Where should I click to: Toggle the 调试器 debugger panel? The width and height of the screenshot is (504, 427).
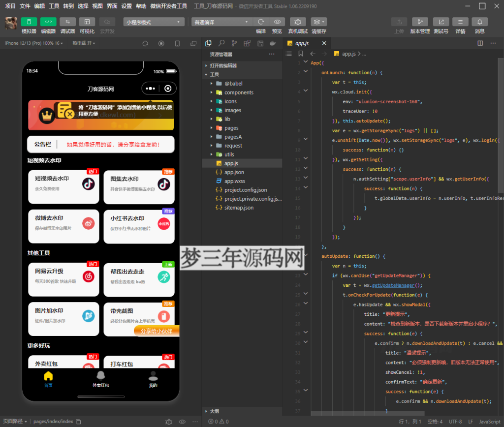67,22
